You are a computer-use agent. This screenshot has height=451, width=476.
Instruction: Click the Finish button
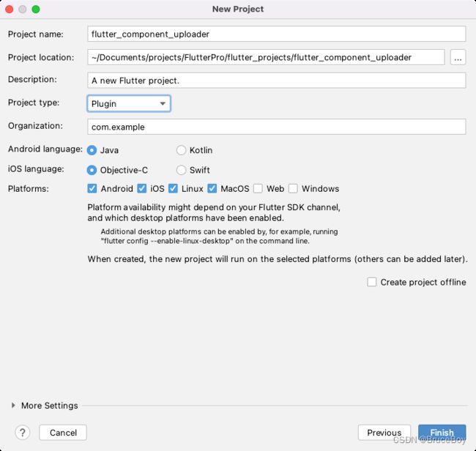(x=442, y=433)
